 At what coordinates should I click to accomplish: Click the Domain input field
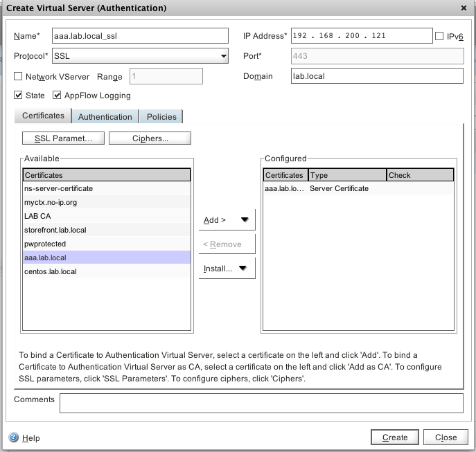[376, 76]
